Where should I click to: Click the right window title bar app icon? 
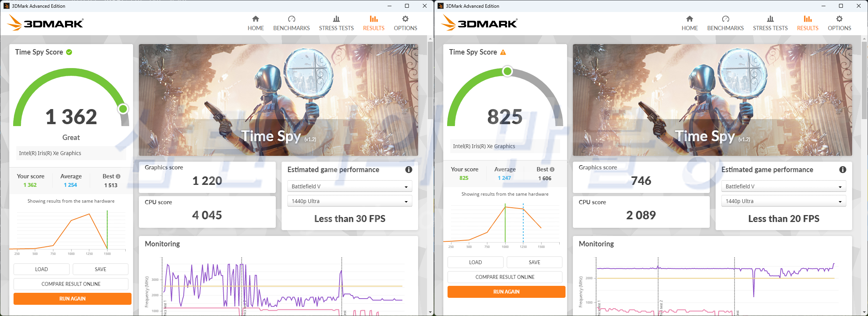point(440,6)
